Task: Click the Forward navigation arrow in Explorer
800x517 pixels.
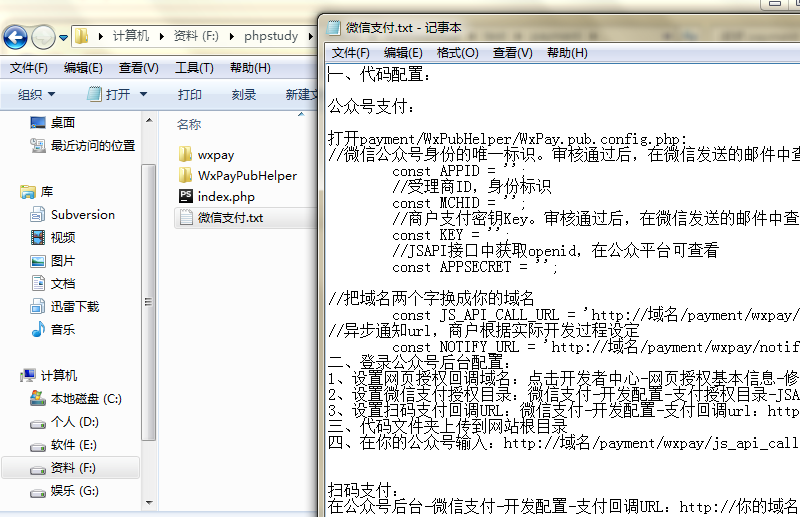Action: click(43, 37)
